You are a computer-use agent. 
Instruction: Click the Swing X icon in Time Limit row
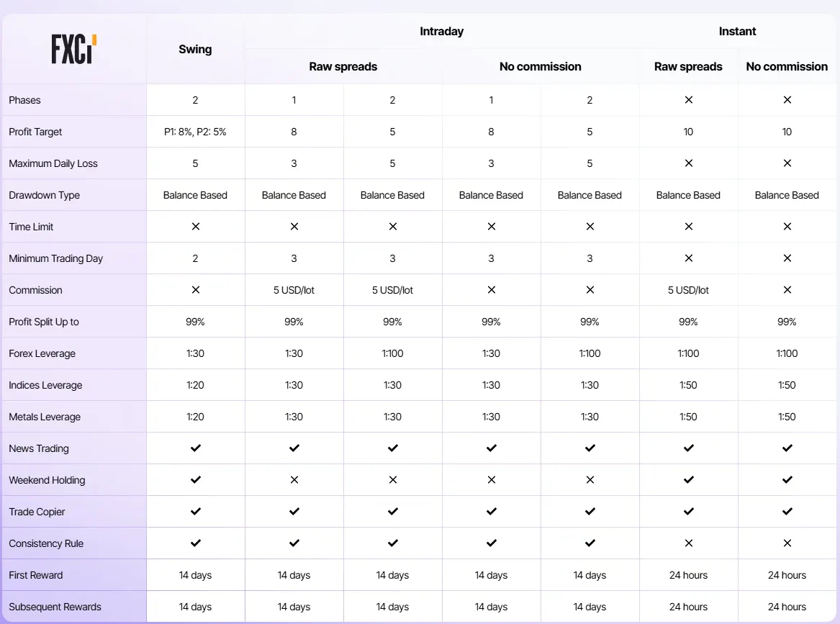tap(196, 227)
